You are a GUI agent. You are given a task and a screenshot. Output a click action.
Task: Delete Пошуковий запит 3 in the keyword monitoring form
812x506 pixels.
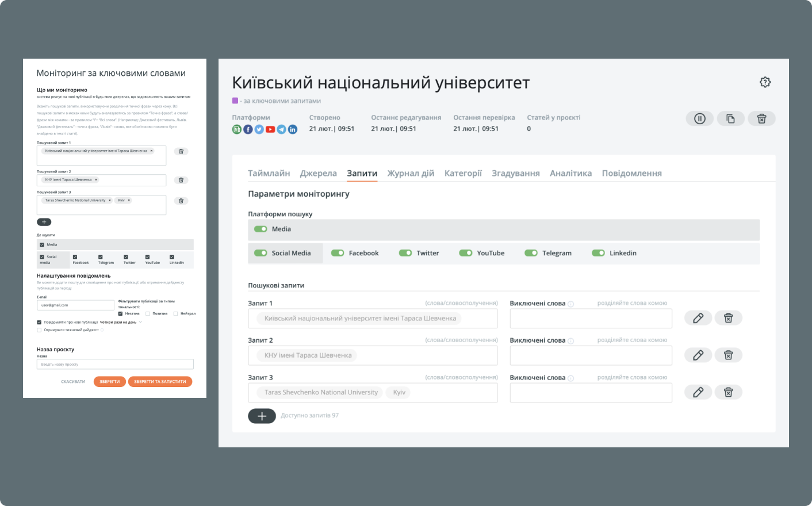coord(181,201)
